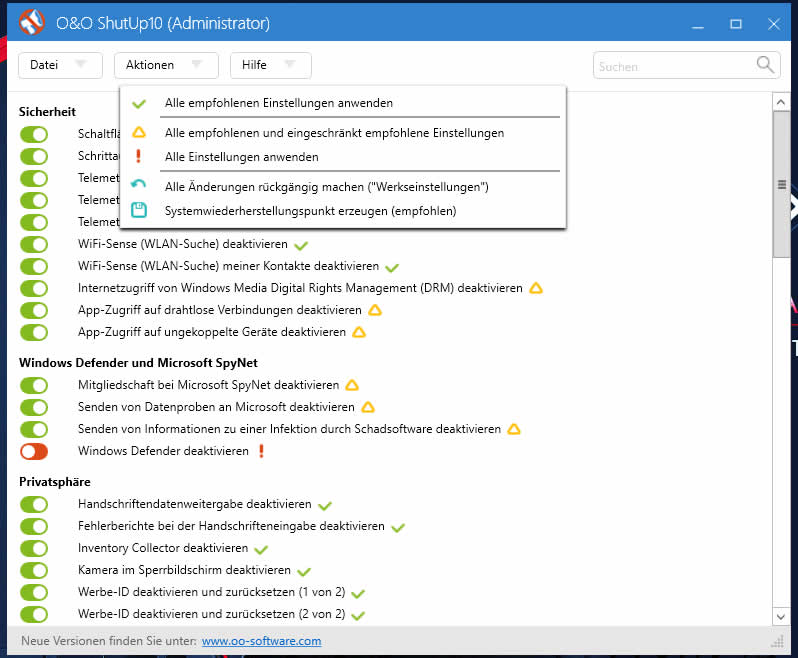Choose Alle Einstellungen anwenden
This screenshot has width=798, height=658.
coord(343,157)
